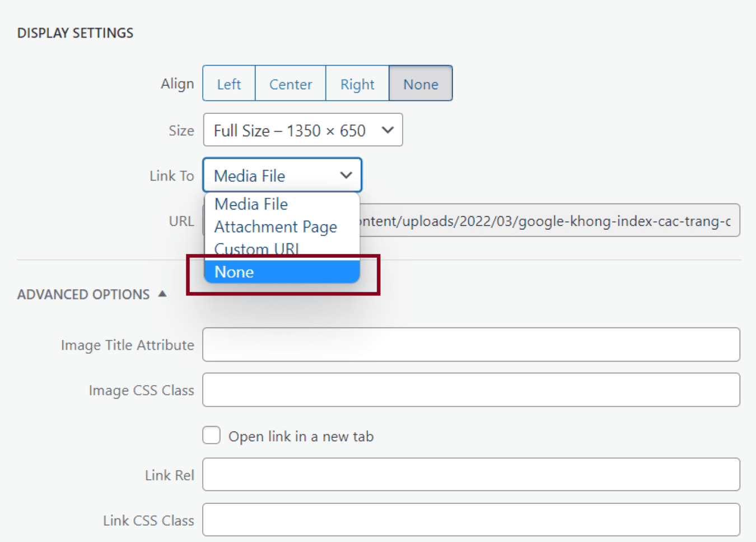Enable Open link in new tab checkbox
The width and height of the screenshot is (756, 542).
point(211,436)
